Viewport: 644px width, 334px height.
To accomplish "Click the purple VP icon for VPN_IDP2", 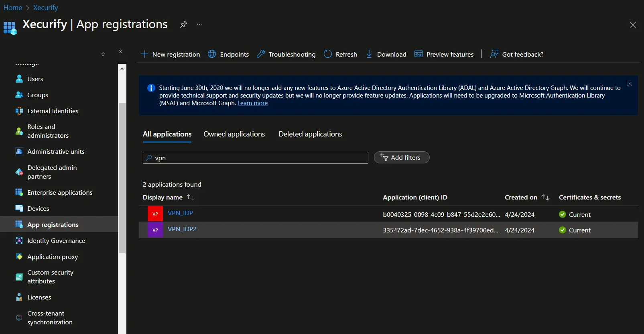I will coord(155,230).
